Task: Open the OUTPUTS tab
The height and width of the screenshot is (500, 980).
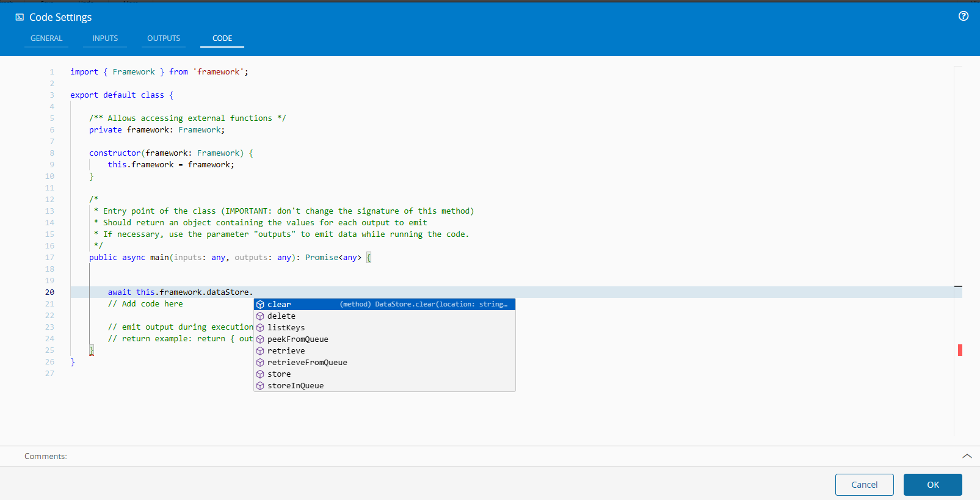Action: (x=164, y=38)
